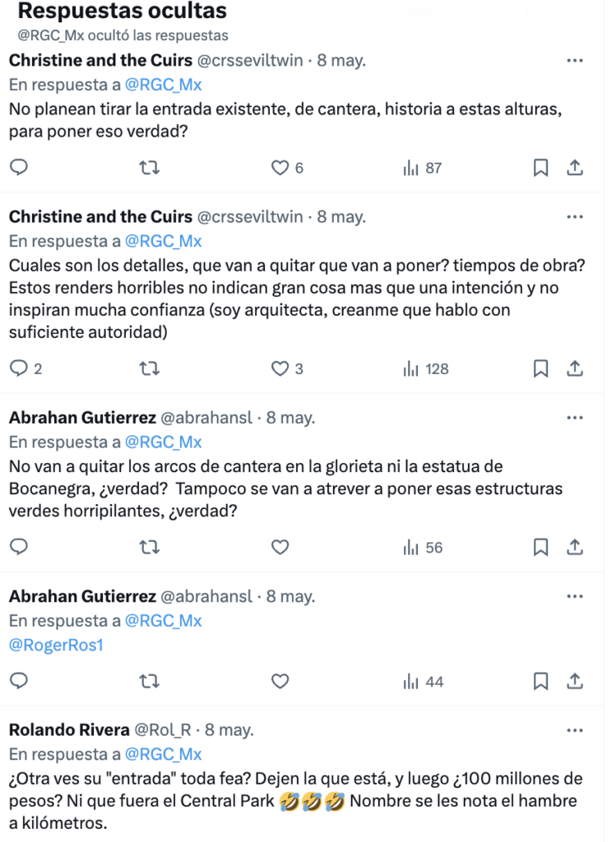The image size is (616, 842).
Task: Open more options on 'renders horribles' tweet
Action: (575, 217)
